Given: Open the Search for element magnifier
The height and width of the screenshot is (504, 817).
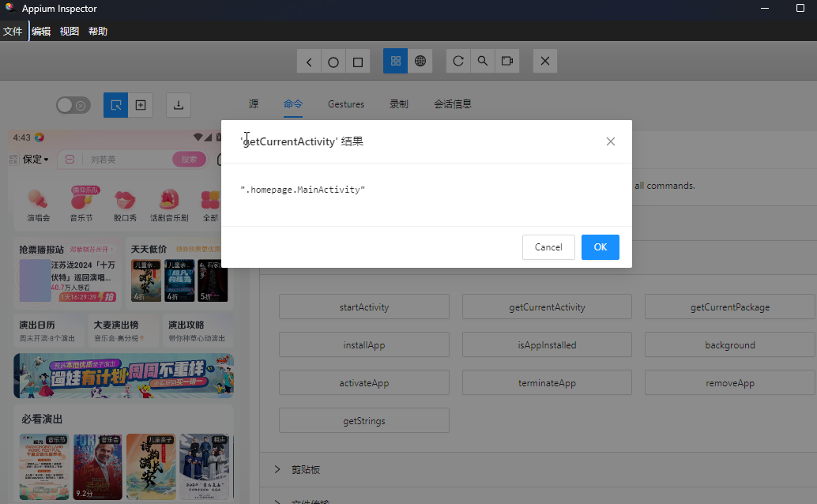Looking at the screenshot, I should click(x=483, y=61).
